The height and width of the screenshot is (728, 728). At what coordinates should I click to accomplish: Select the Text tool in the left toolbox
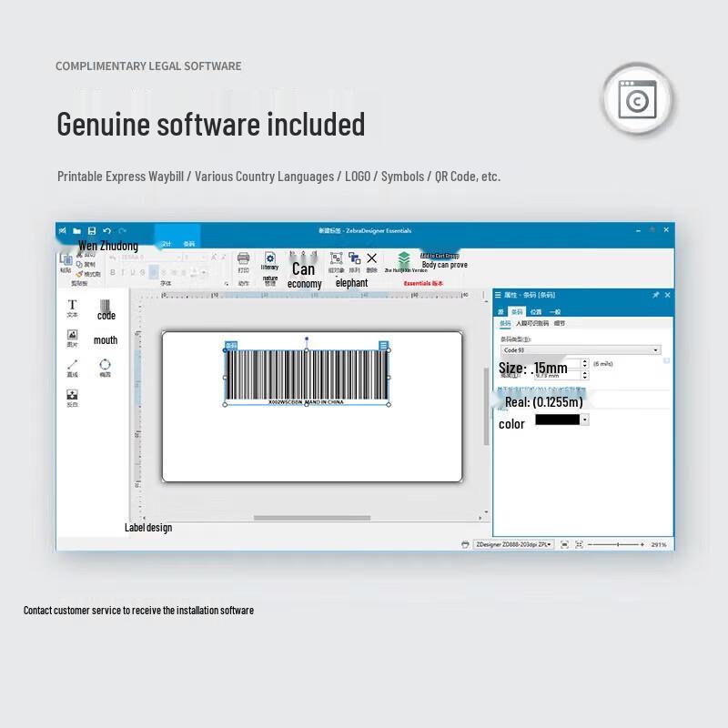click(x=73, y=306)
